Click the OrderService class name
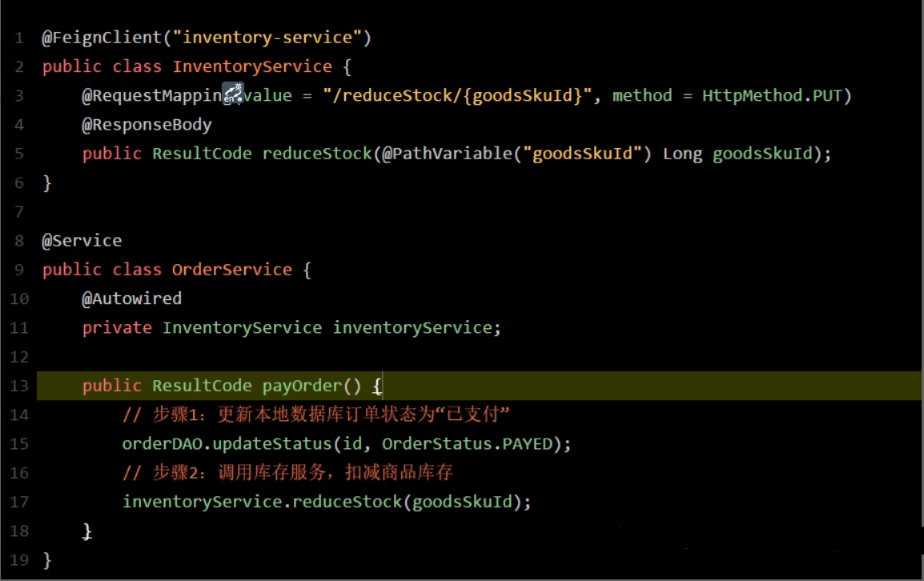924x581 pixels. (x=232, y=270)
